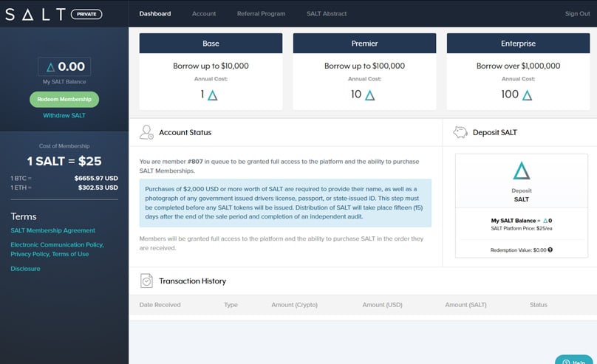Click the Withdraw SALT link
Screen dimensions: 597x364
pyautogui.click(x=64, y=115)
